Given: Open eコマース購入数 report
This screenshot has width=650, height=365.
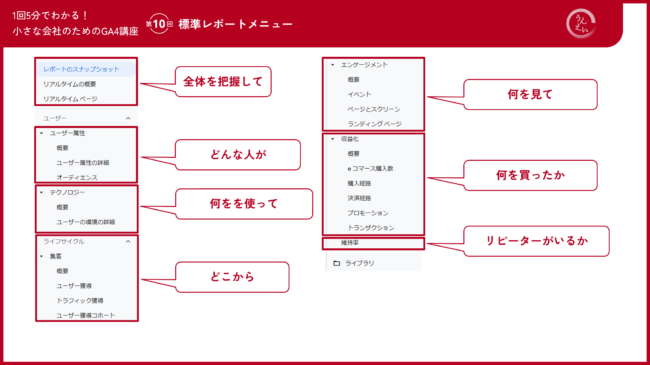Looking at the screenshot, I should tap(370, 168).
